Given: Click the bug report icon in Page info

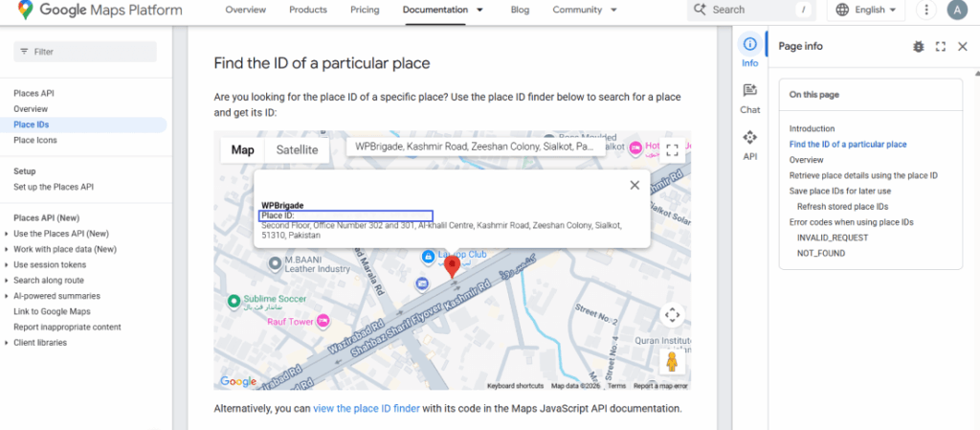Looking at the screenshot, I should click(x=918, y=46).
